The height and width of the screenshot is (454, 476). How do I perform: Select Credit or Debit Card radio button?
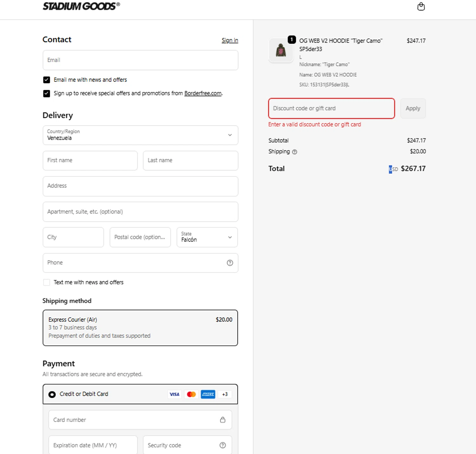(x=52, y=394)
